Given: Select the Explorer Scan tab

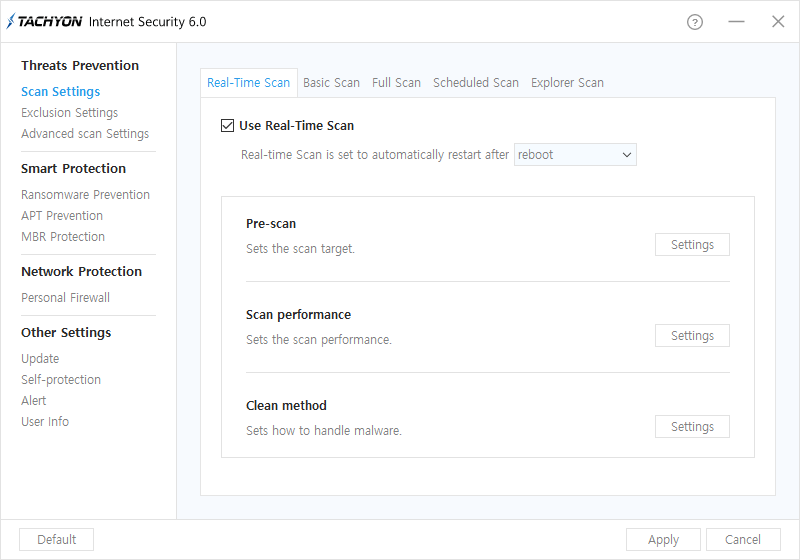Looking at the screenshot, I should (x=567, y=83).
